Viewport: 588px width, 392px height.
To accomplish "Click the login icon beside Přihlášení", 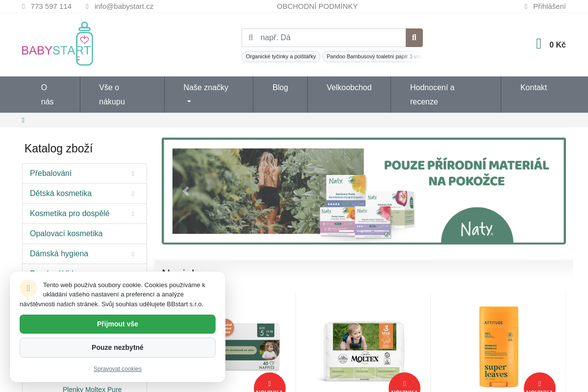I will [x=526, y=6].
